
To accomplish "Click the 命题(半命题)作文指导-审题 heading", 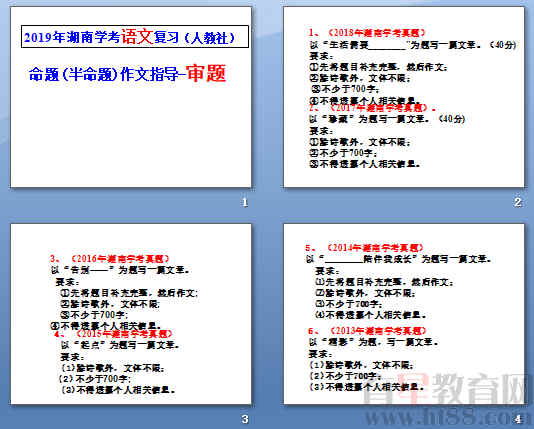I will (x=127, y=74).
